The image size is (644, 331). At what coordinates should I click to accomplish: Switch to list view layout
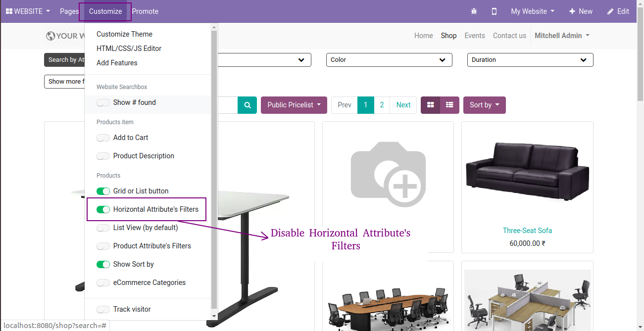(x=449, y=105)
